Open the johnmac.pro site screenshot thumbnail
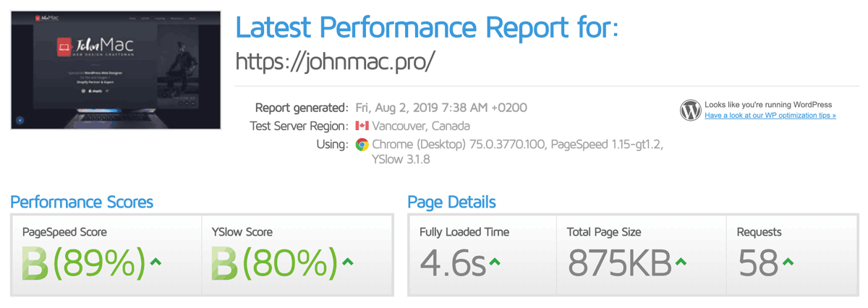Screen dimensions: 868x308 pos(116,70)
